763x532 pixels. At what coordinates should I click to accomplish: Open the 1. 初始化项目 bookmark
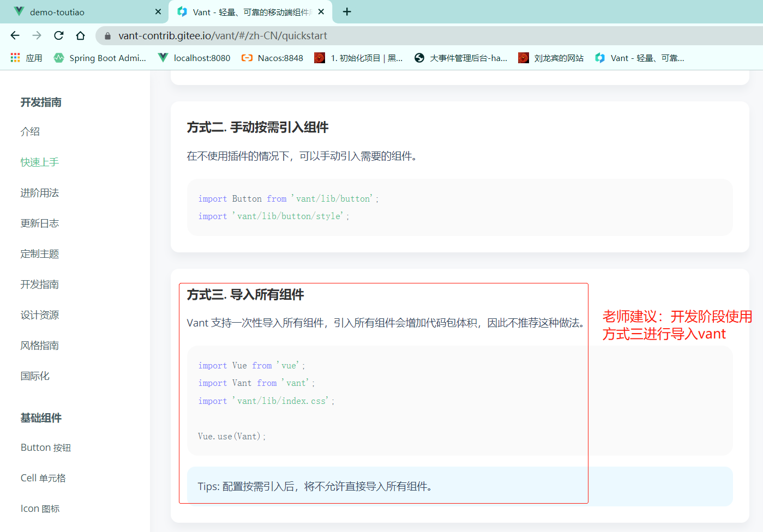[x=358, y=58]
